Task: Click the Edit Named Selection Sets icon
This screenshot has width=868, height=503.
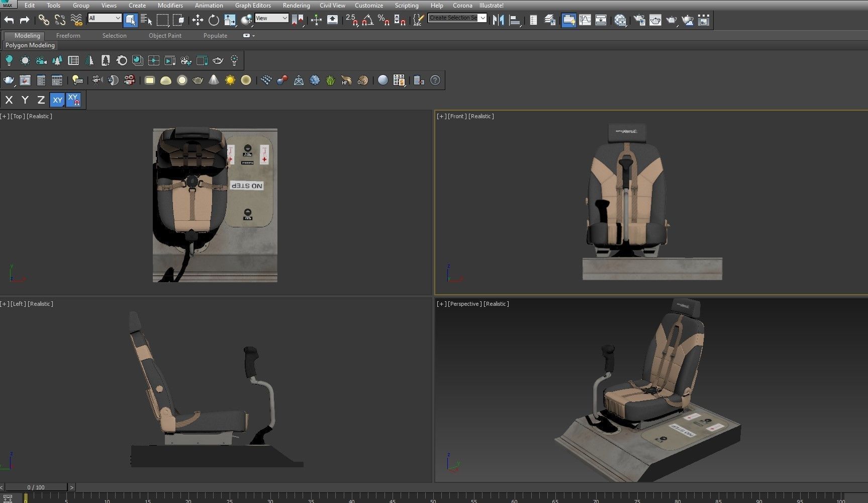Action: 418,20
